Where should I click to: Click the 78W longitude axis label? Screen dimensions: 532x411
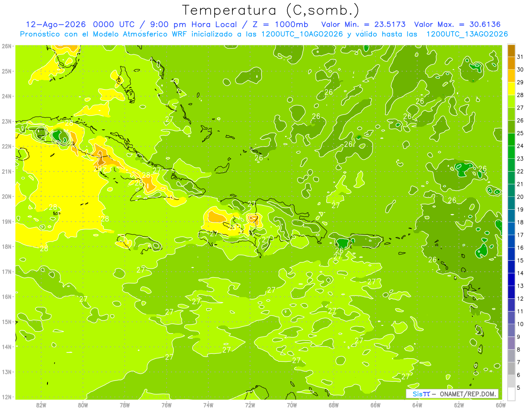[x=125, y=405]
